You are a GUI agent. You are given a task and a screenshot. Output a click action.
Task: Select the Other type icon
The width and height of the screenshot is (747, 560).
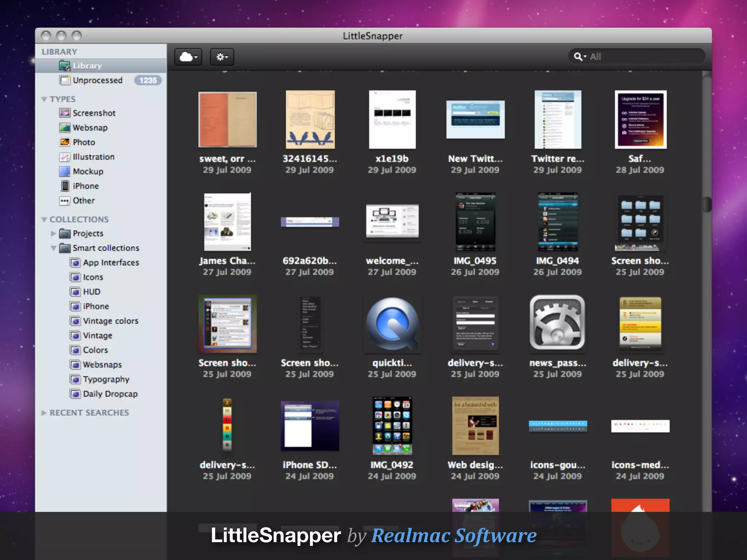point(65,201)
